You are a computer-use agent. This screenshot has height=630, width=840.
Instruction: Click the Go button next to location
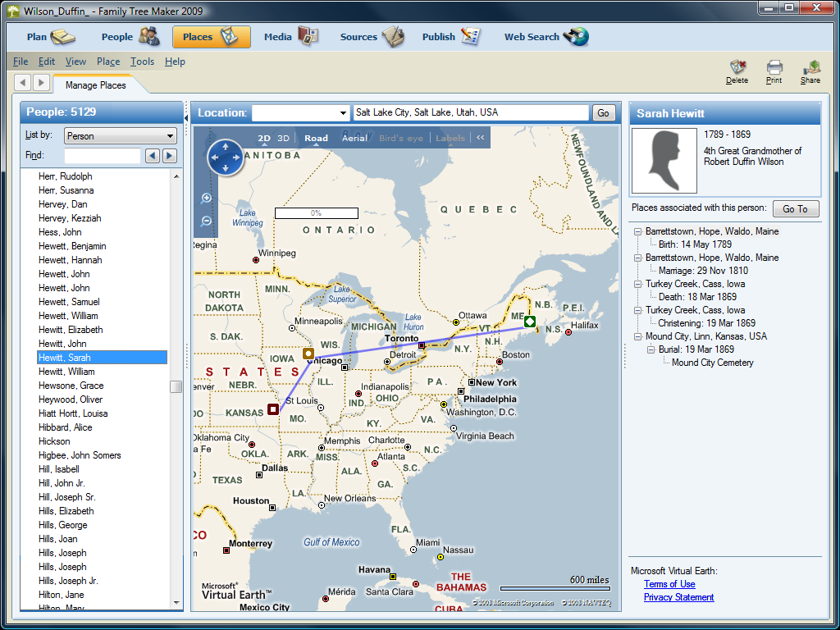pyautogui.click(x=603, y=113)
